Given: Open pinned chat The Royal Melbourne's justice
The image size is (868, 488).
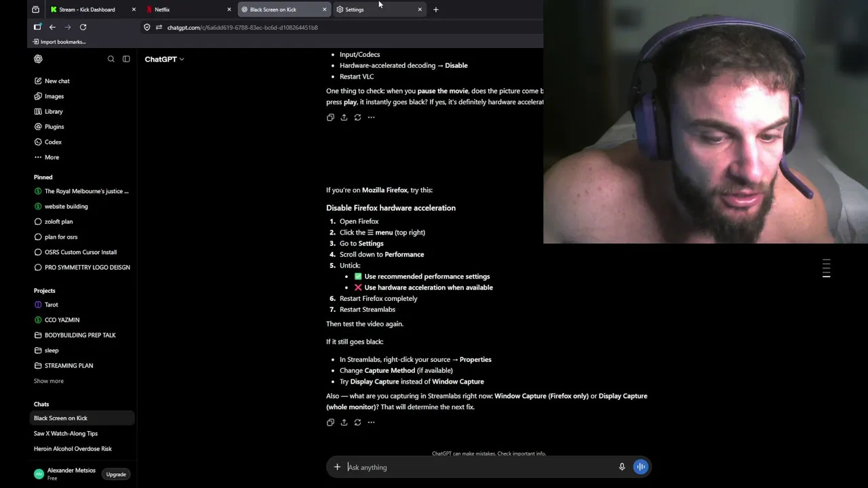Looking at the screenshot, I should 83,191.
